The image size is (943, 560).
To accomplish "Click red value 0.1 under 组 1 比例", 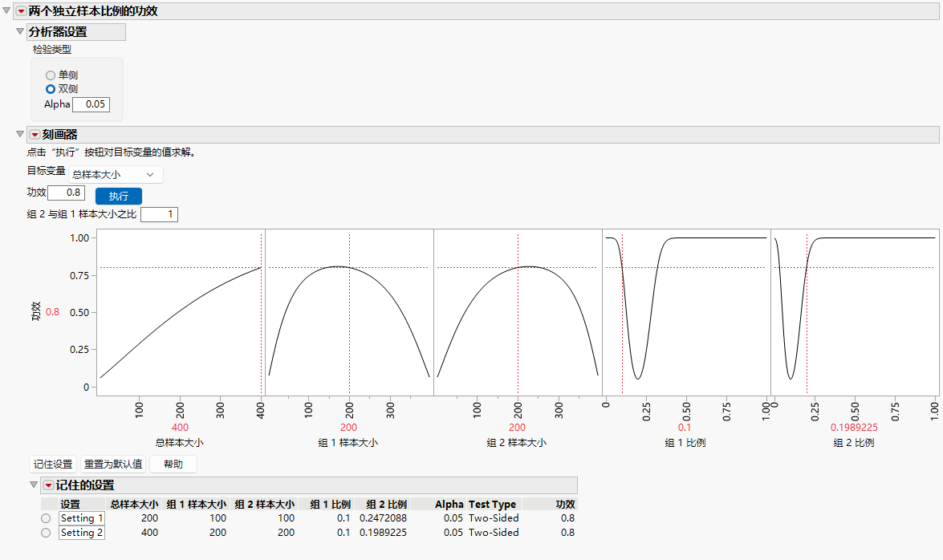I will tap(685, 428).
